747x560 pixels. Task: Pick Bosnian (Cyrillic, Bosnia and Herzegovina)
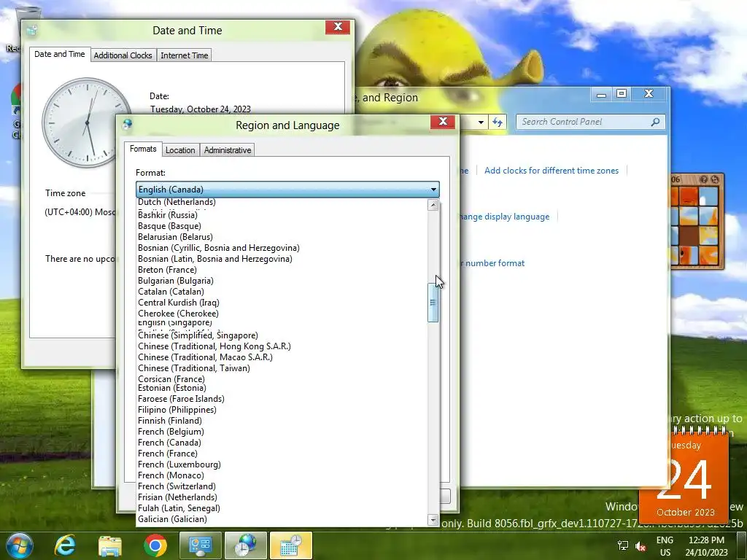(219, 248)
